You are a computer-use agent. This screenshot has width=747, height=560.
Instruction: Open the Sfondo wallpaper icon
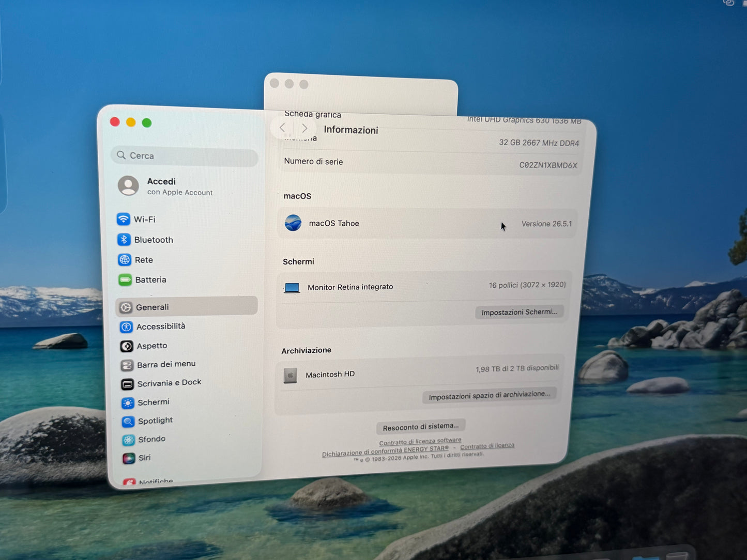pyautogui.click(x=128, y=440)
